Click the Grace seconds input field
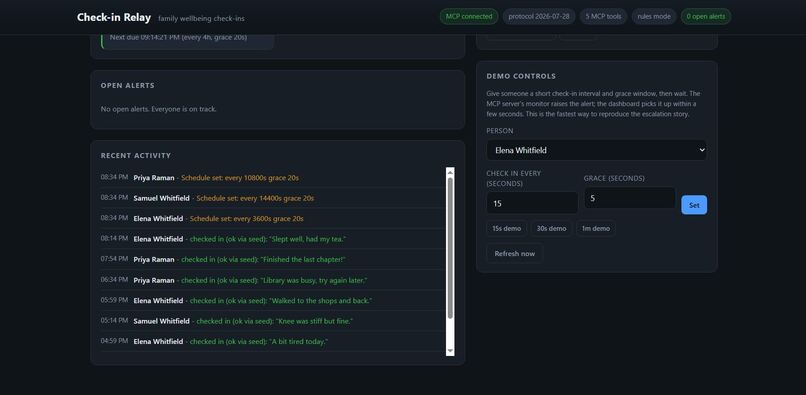This screenshot has width=806, height=395. [x=630, y=198]
